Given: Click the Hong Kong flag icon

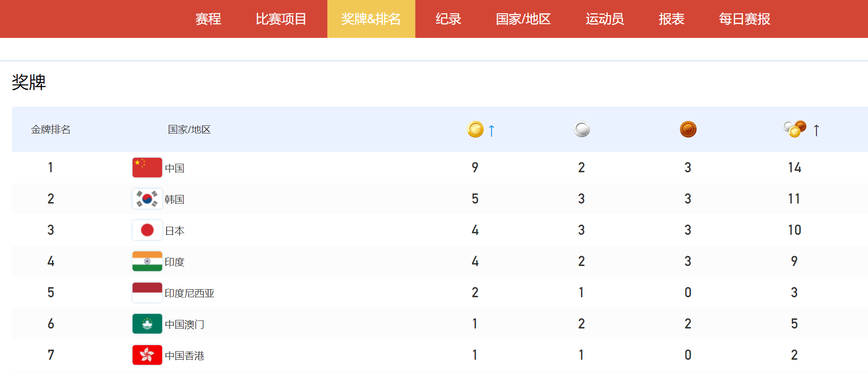Looking at the screenshot, I should pos(147,355).
